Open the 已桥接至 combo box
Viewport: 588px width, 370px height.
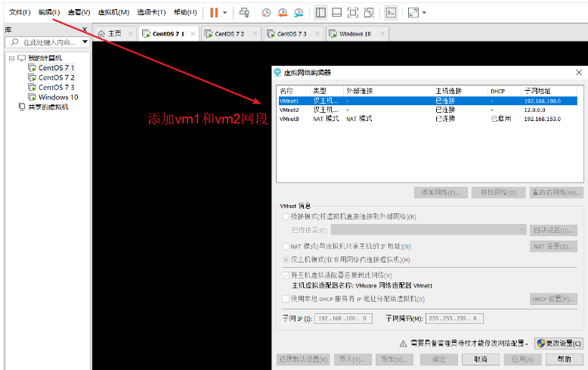pos(429,230)
